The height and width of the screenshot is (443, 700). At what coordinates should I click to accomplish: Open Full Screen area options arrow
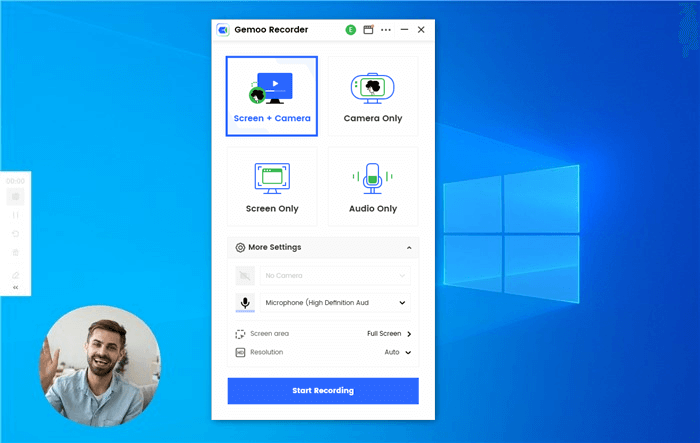[409, 334]
